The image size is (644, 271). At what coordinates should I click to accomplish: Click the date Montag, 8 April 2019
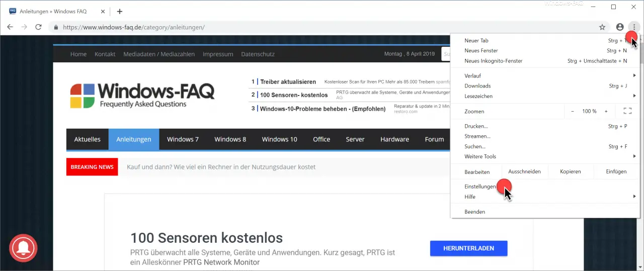point(409,54)
